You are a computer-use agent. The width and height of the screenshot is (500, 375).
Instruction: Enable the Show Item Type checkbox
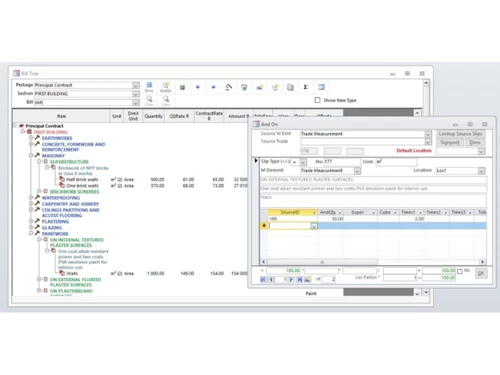[317, 100]
